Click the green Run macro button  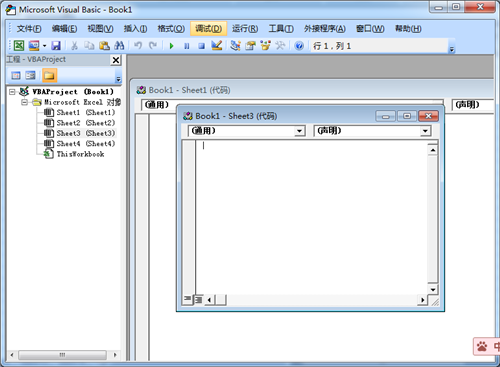click(172, 46)
